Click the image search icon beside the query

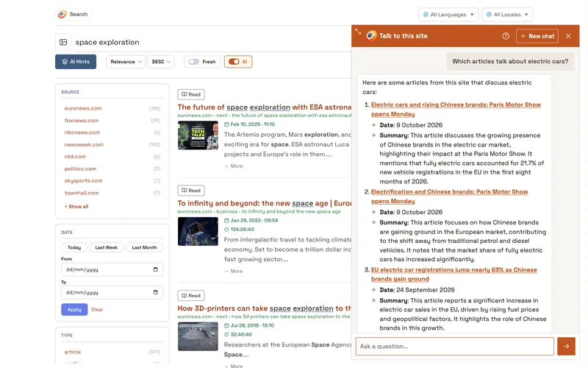click(63, 42)
